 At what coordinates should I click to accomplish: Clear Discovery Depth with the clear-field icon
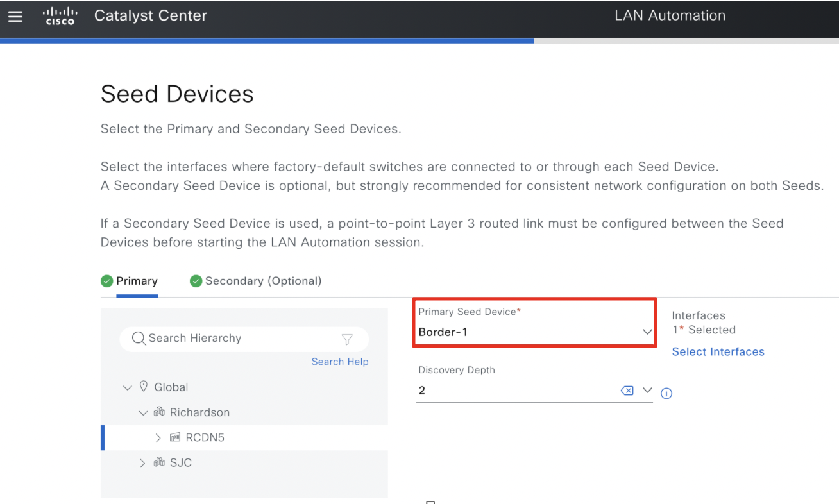(x=627, y=390)
